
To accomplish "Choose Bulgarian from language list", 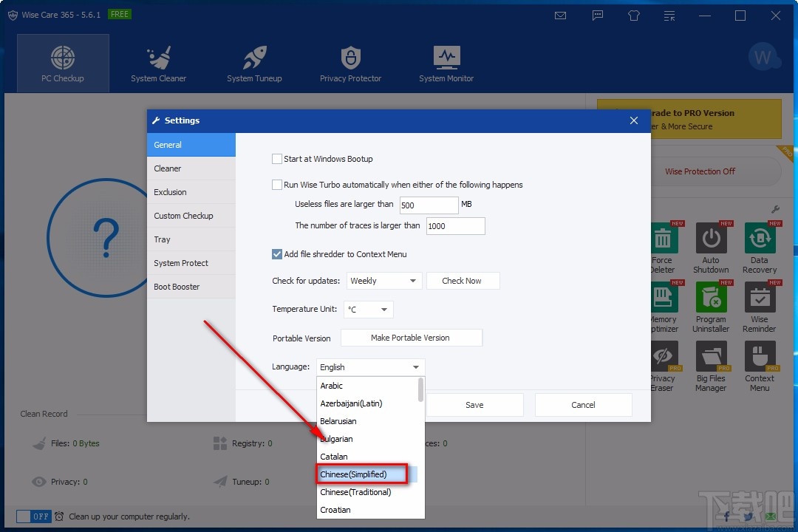I will (x=367, y=439).
